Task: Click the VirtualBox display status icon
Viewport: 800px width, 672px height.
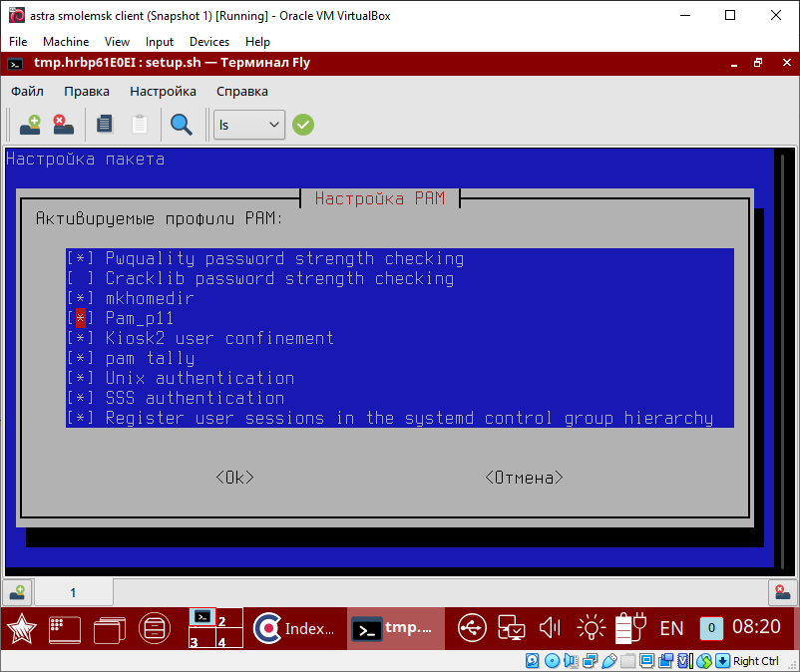Action: click(x=647, y=661)
